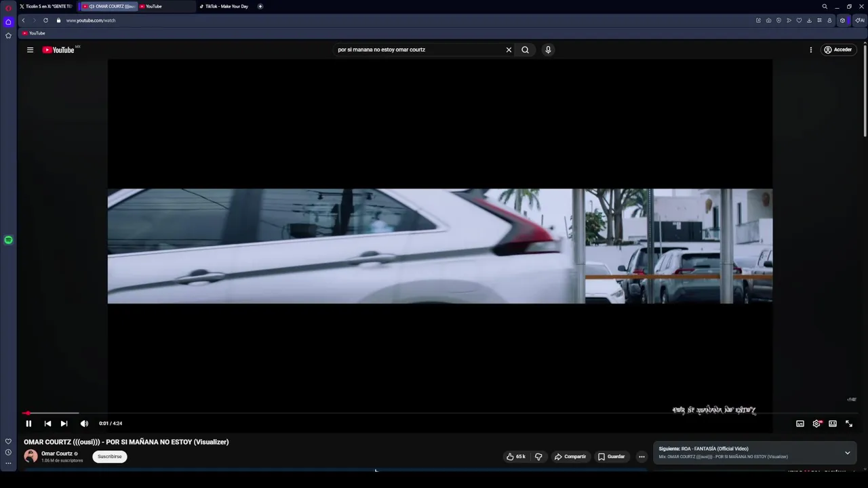Open the Aria AI assistant button

tap(859, 20)
